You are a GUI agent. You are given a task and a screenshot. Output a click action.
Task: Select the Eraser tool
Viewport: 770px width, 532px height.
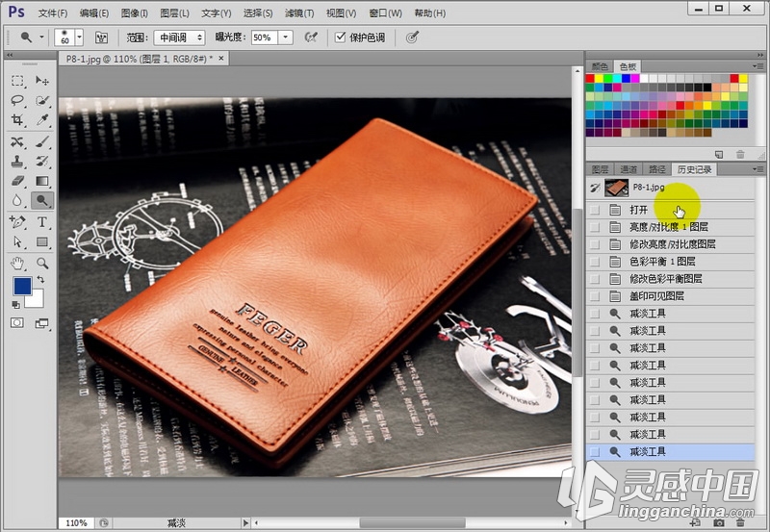[17, 181]
